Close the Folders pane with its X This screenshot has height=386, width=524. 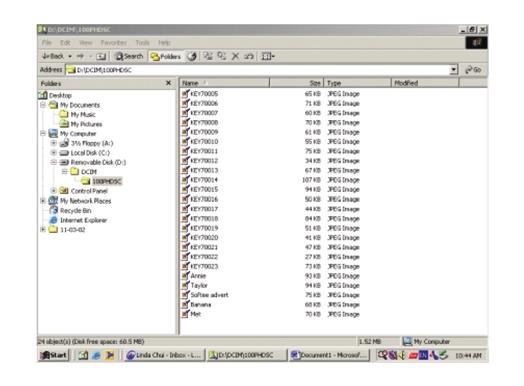[168, 83]
